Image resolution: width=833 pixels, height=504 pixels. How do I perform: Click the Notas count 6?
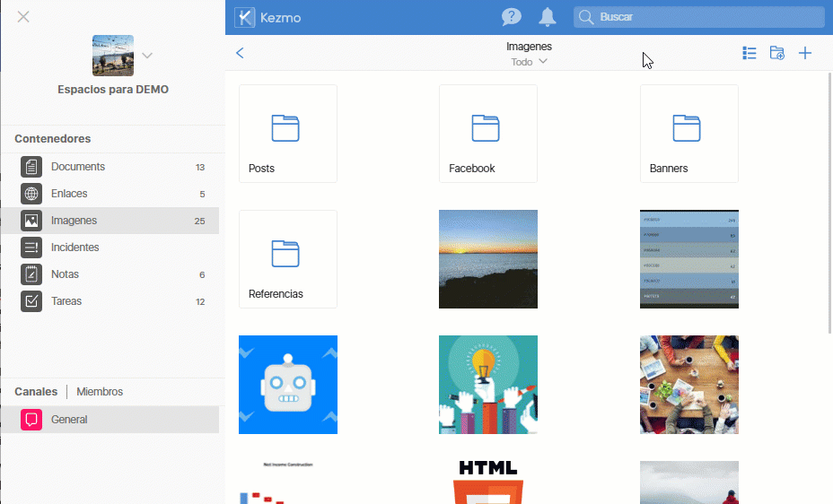click(202, 274)
